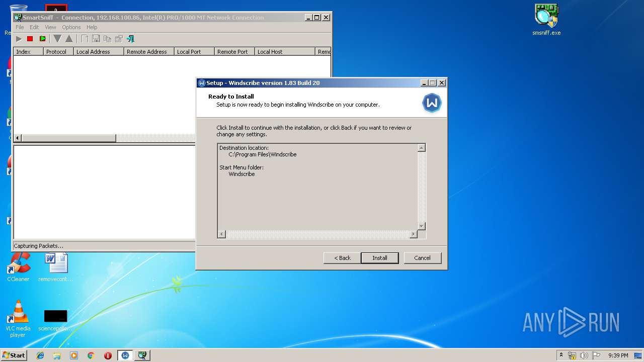Open Opera browser from the taskbar

108,355
